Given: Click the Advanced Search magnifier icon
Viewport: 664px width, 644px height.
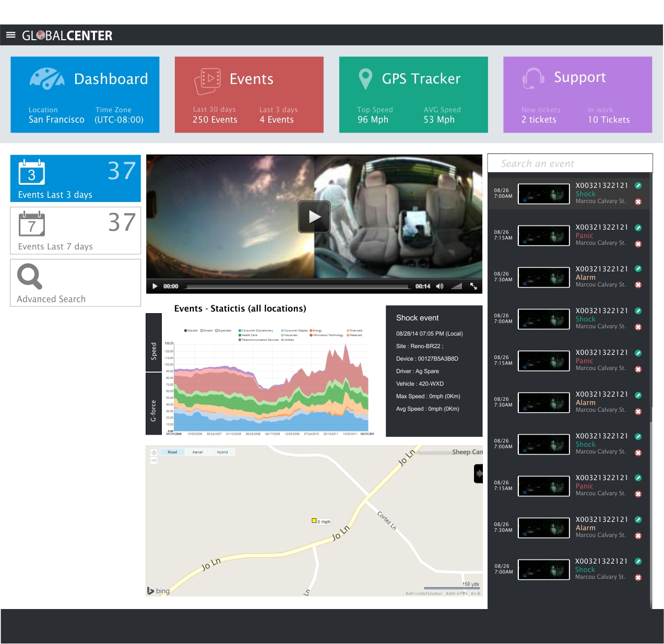Looking at the screenshot, I should click(29, 277).
